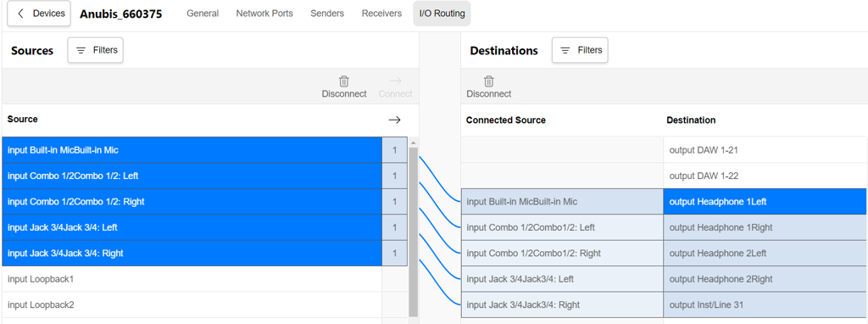Viewport: 868px width, 324px height.
Task: Select source input Jack 3/4: Right
Action: (192, 253)
